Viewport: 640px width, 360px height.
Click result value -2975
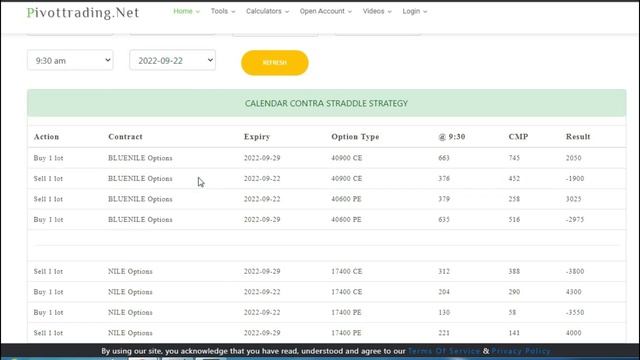point(575,219)
